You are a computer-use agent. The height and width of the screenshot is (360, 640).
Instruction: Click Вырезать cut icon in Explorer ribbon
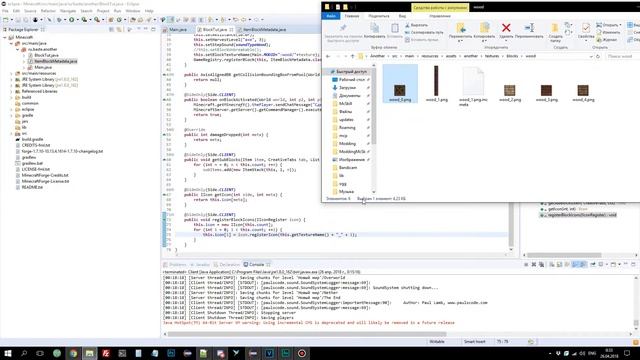click(x=407, y=25)
